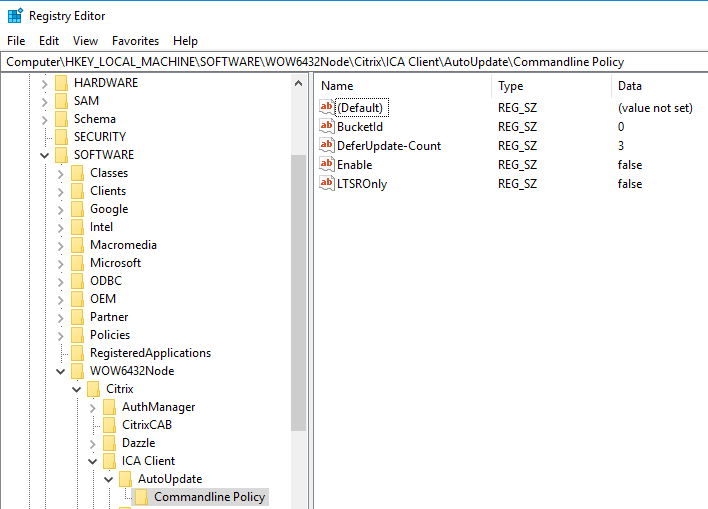Viewport: 708px width, 509px height.
Task: Select the SECURITY folder icon
Action: tap(61, 137)
